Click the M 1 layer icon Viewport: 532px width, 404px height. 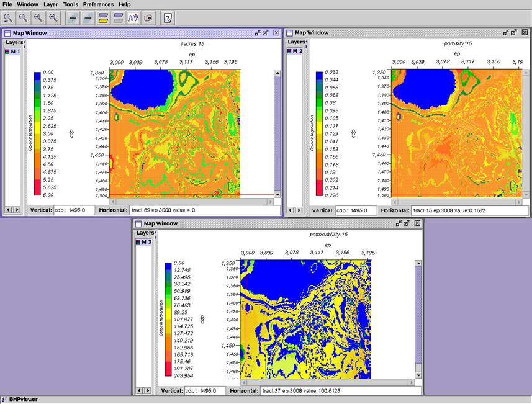(7, 52)
